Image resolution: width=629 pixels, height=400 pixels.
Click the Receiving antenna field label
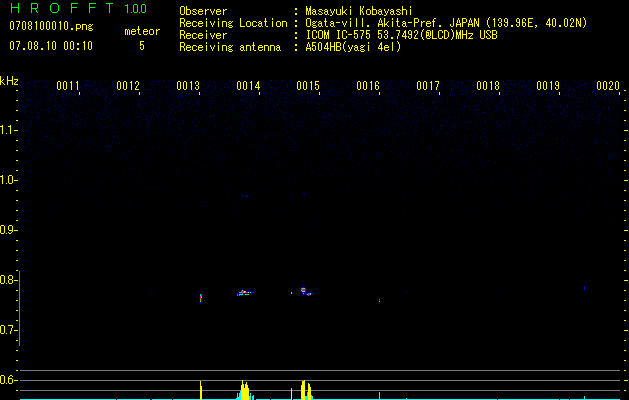click(x=230, y=47)
